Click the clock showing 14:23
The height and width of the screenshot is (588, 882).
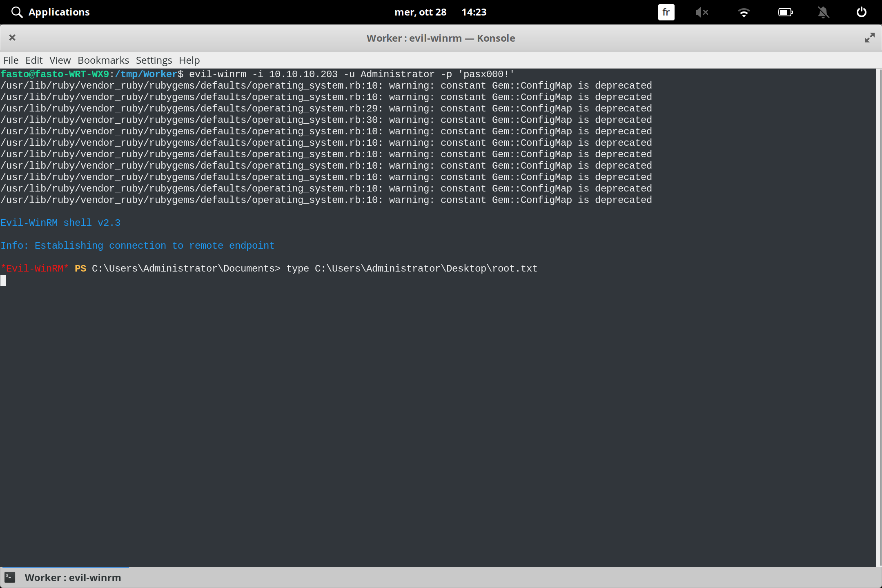(474, 12)
